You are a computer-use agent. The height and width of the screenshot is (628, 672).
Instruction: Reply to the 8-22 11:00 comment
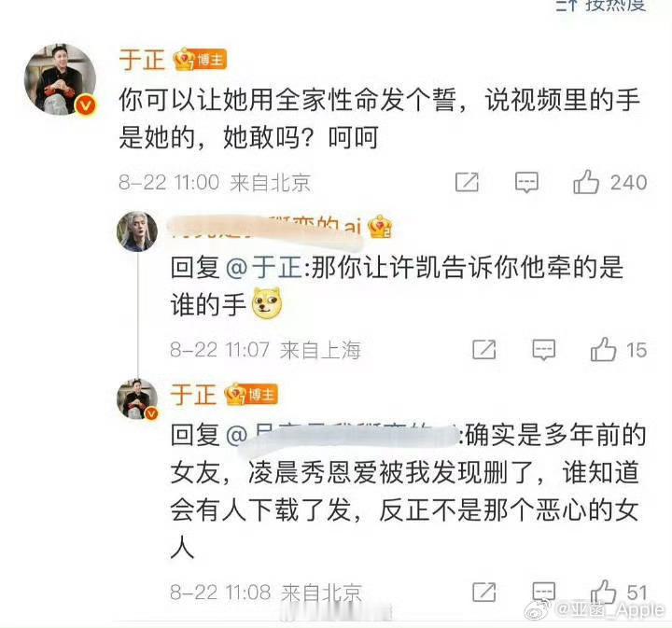click(526, 183)
